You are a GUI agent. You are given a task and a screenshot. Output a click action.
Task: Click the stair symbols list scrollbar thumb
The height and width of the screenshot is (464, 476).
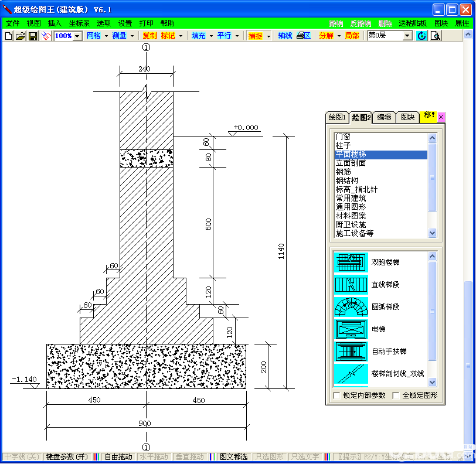432,311
